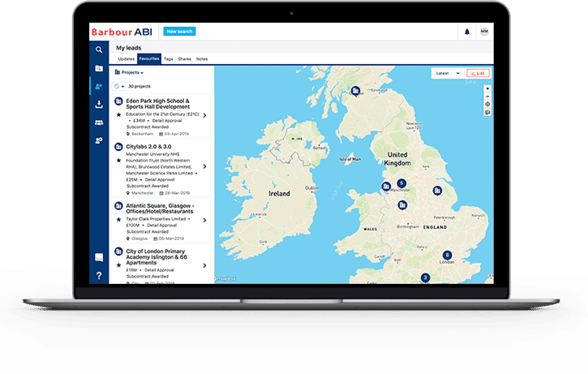Image resolution: width=588 pixels, height=374 pixels.
Task: Click City of London Academy building icon
Action: [118, 251]
